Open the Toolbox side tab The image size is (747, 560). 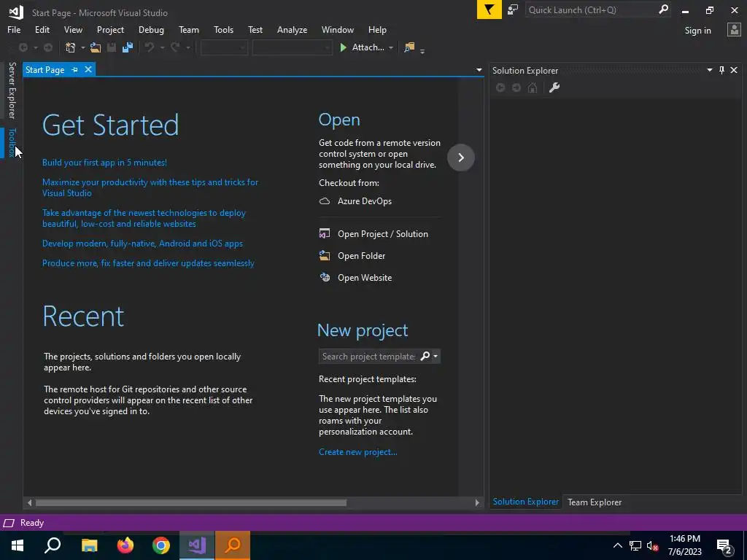coord(12,142)
